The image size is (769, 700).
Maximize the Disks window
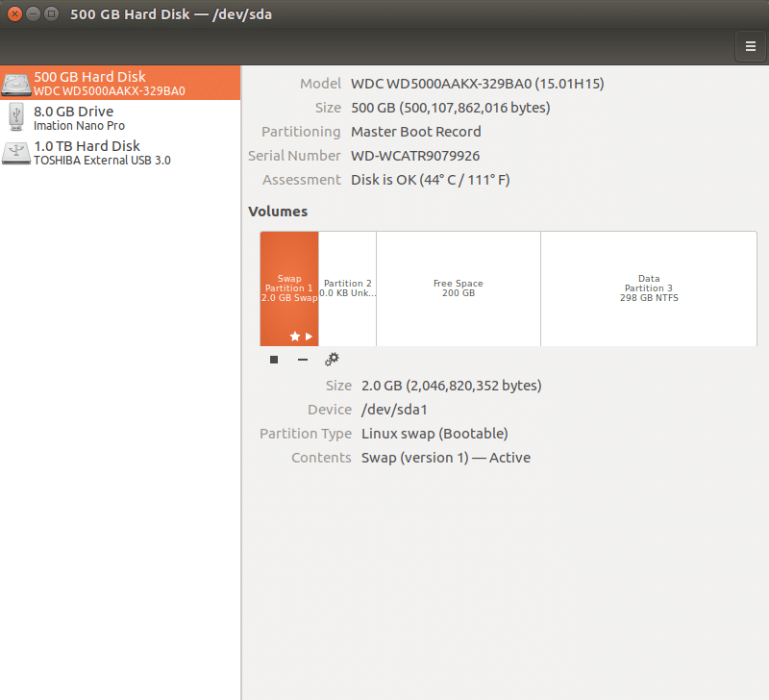click(50, 13)
